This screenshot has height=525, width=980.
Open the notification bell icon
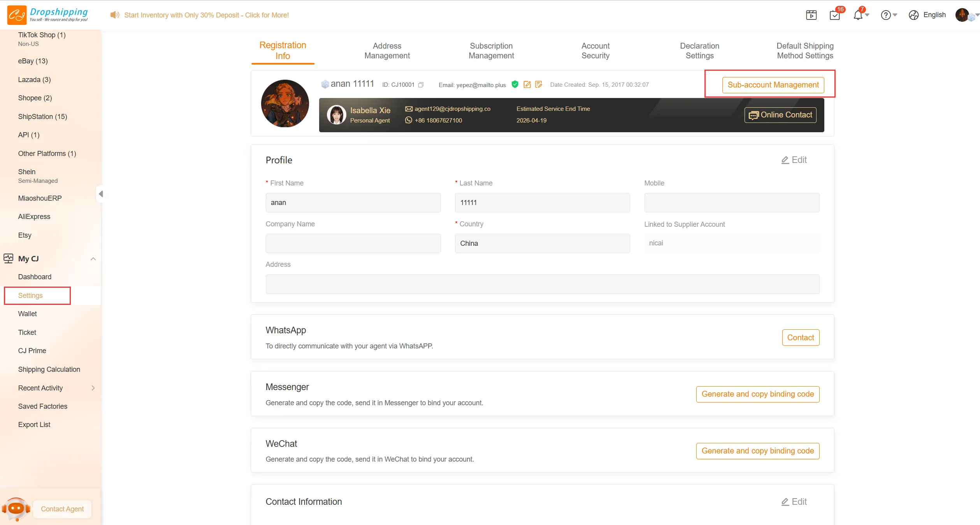(858, 15)
